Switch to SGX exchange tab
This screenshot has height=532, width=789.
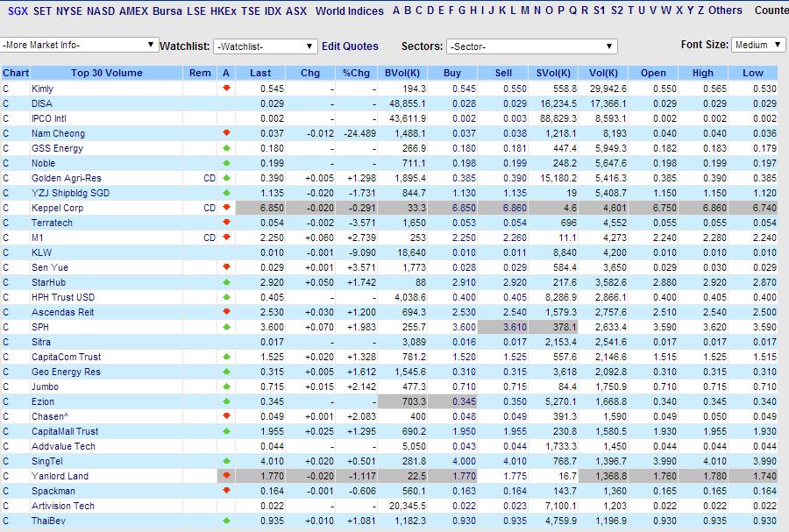18,11
